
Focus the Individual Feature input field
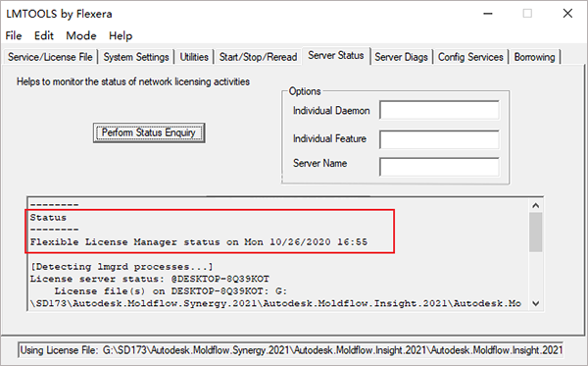pos(439,139)
